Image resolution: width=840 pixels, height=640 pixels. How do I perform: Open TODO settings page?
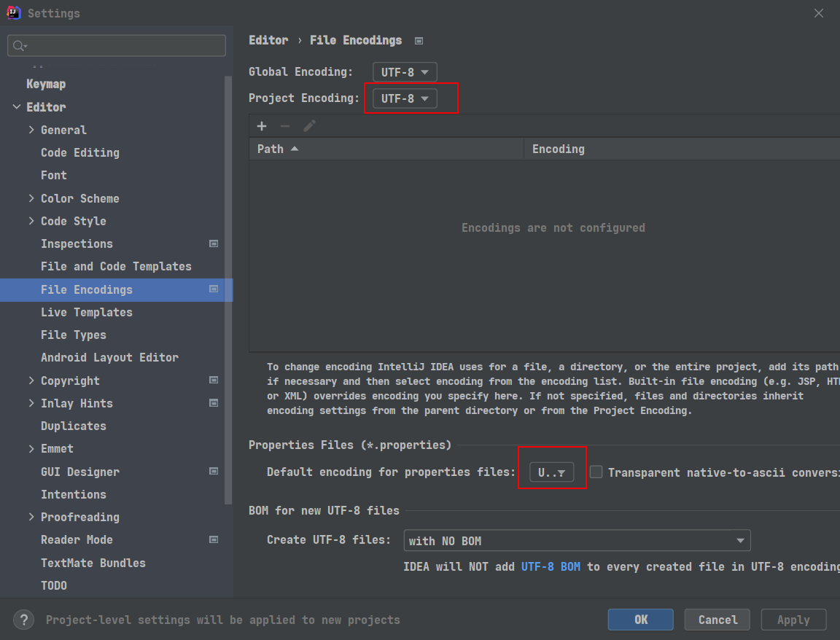[x=53, y=585]
